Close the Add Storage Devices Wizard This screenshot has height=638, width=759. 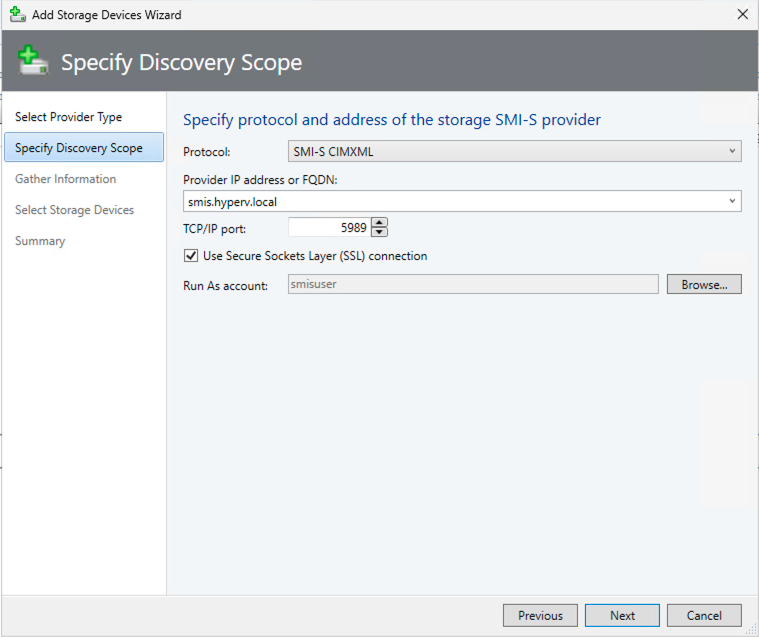coord(741,15)
